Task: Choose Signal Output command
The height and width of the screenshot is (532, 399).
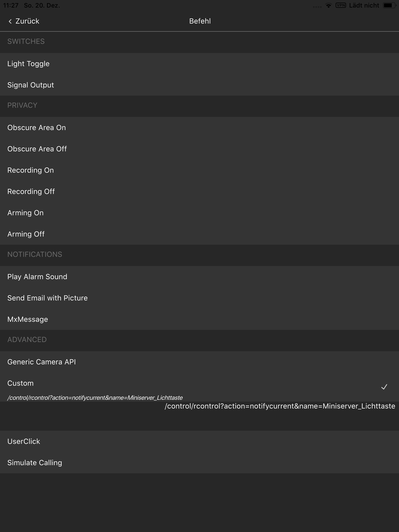Action: 31,85
